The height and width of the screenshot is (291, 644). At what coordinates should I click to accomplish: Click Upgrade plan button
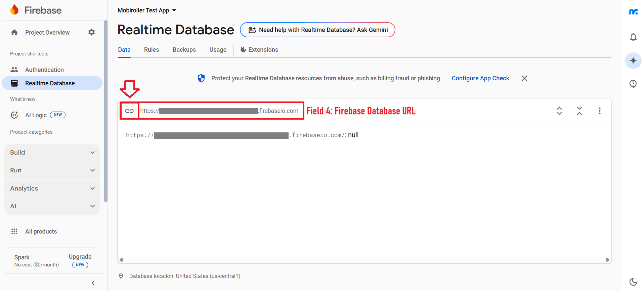point(80,260)
